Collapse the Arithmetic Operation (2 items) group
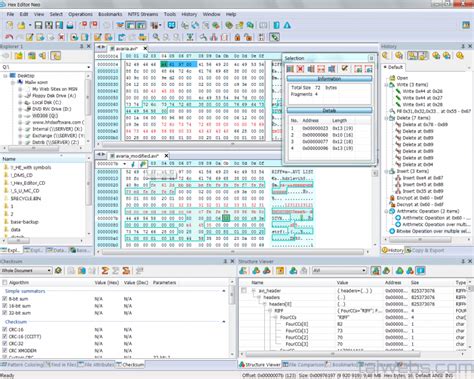474x379 pixels. point(387,211)
